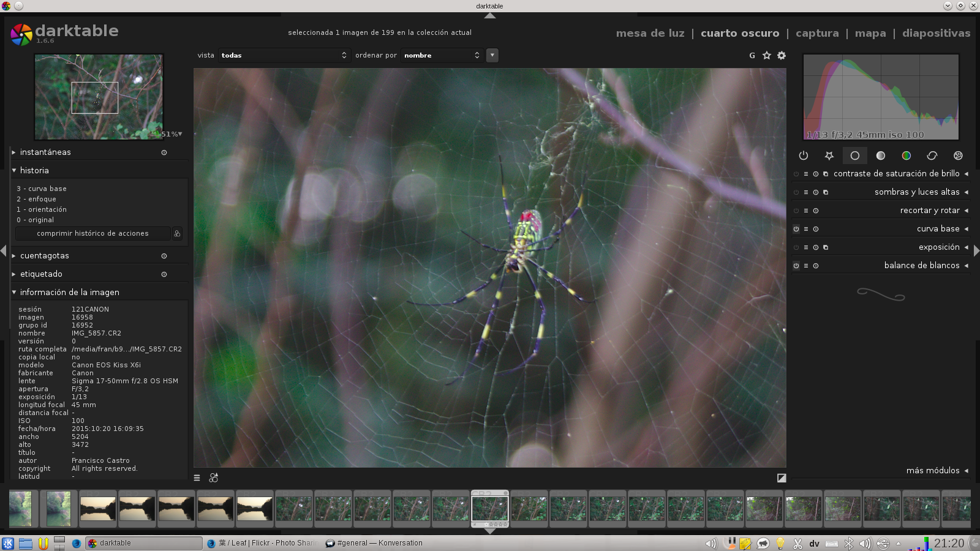Image resolution: width=980 pixels, height=551 pixels.
Task: Open the color modules group
Action: pyautogui.click(x=907, y=156)
